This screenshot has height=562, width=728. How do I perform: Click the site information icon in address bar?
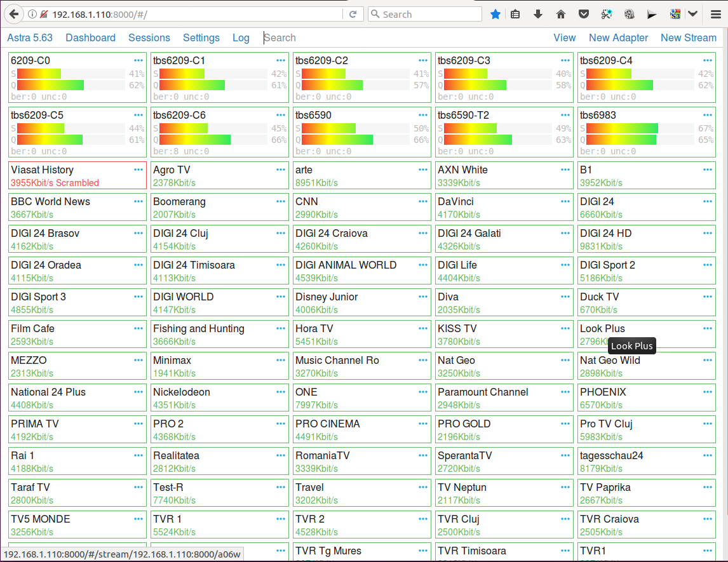tap(32, 14)
